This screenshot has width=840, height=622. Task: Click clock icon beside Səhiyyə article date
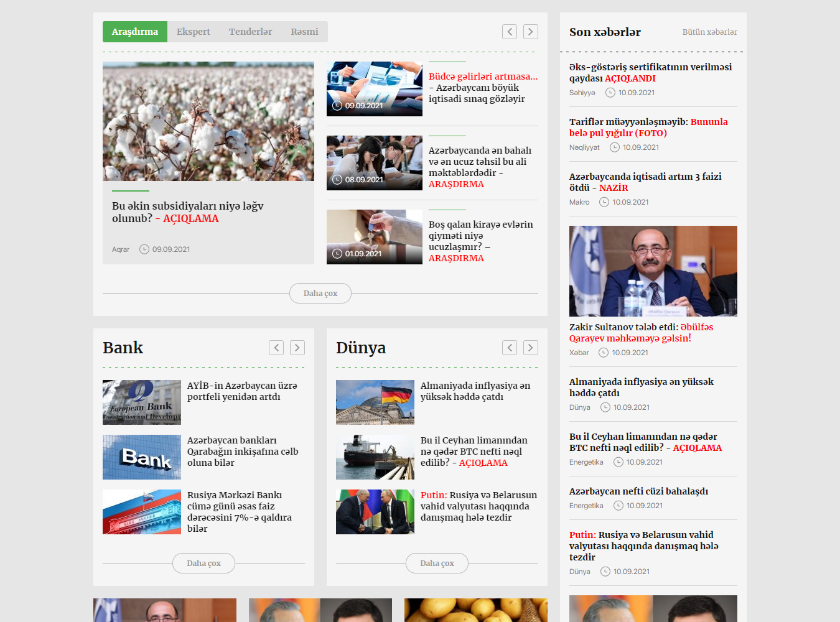pyautogui.click(x=610, y=93)
